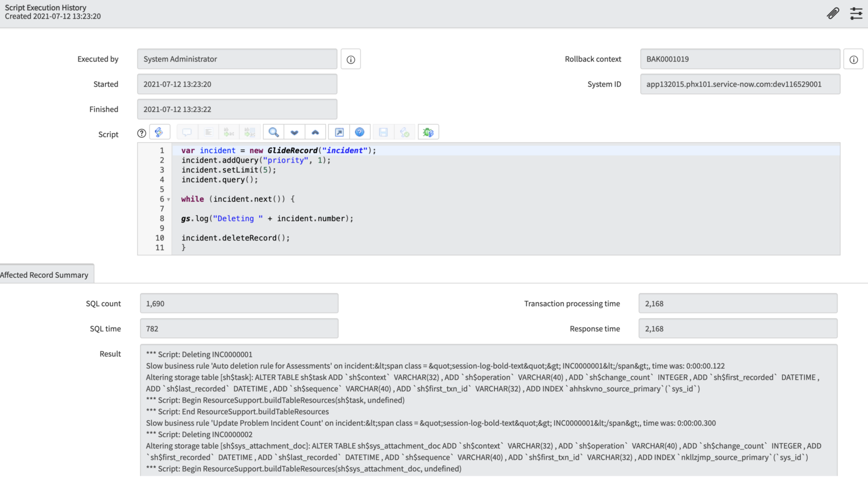Click inside the Result log text area
The image size is (868, 480).
(486, 407)
